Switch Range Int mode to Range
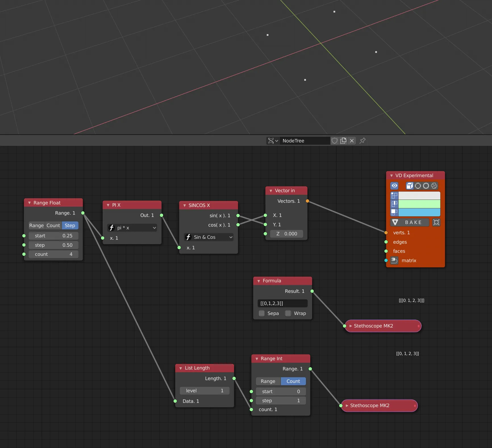 coord(268,381)
